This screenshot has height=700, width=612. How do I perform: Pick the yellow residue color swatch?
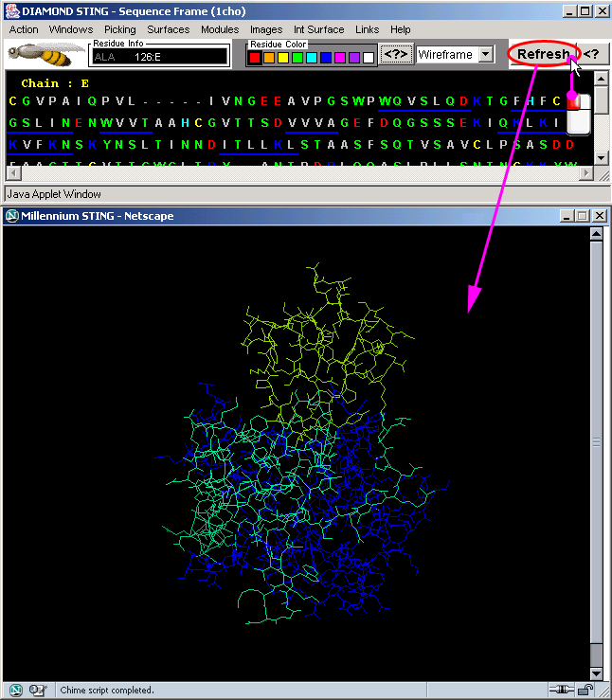point(282,58)
